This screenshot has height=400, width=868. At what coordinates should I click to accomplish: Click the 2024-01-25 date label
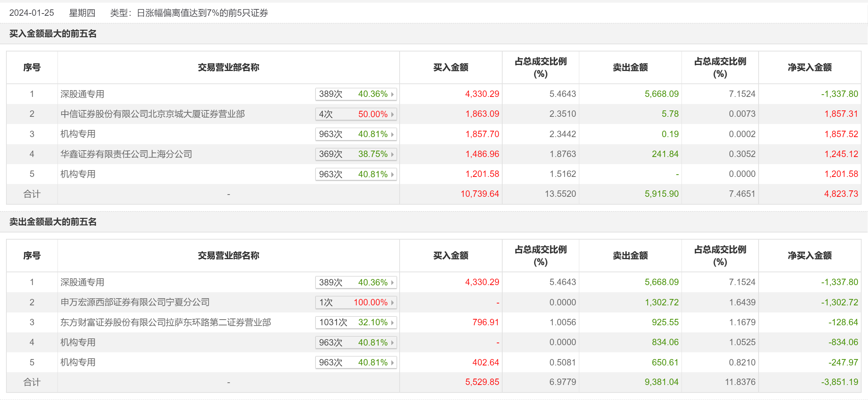32,13
